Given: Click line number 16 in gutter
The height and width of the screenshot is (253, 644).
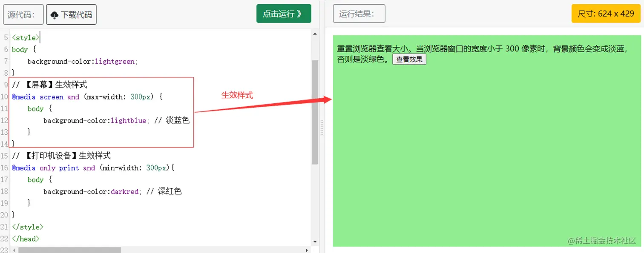Looking at the screenshot, I should point(4,168).
